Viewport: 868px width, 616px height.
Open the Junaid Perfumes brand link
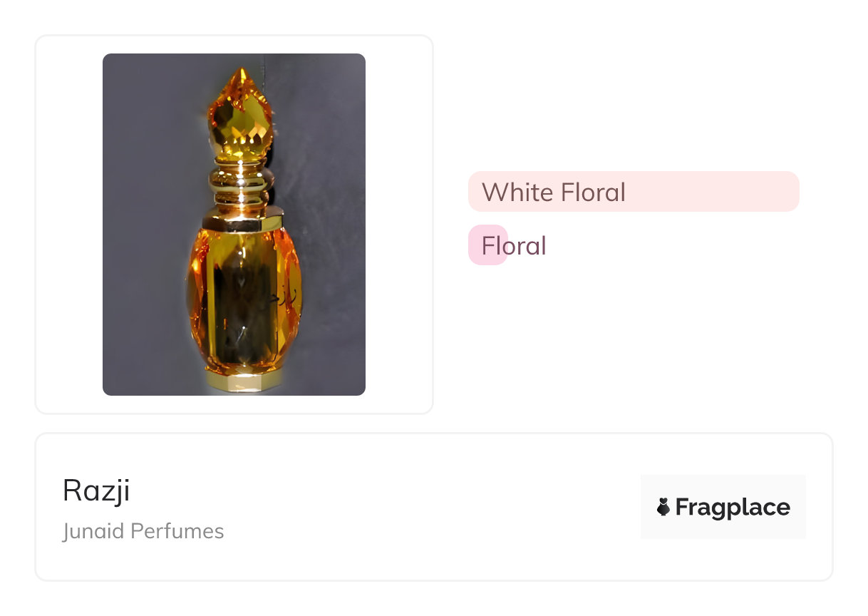coord(143,531)
